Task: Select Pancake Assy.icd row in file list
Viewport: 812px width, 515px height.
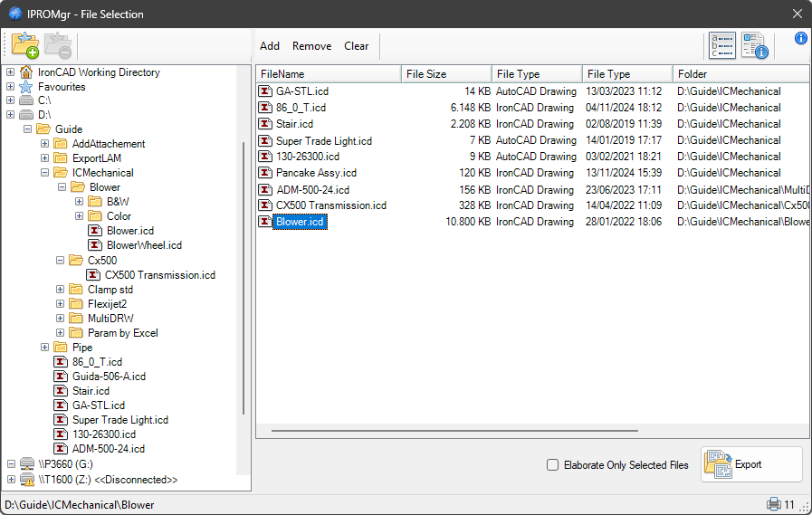Action: [316, 173]
